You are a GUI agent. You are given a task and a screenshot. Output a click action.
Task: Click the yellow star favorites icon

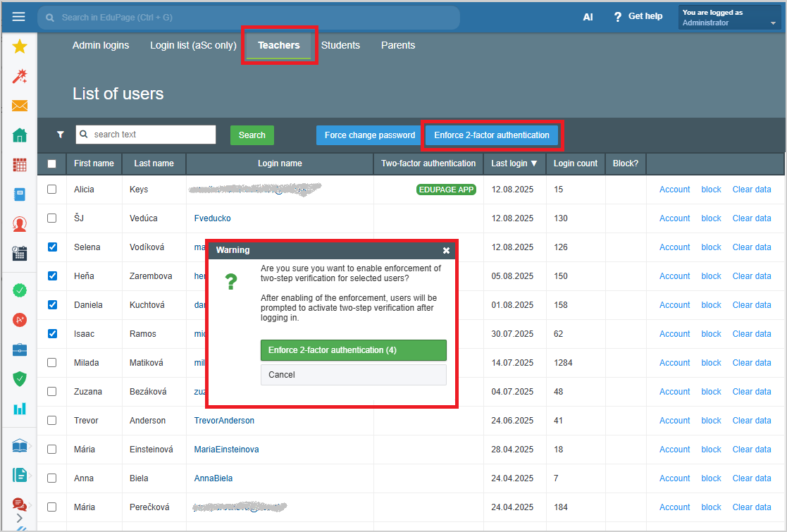[x=20, y=47]
